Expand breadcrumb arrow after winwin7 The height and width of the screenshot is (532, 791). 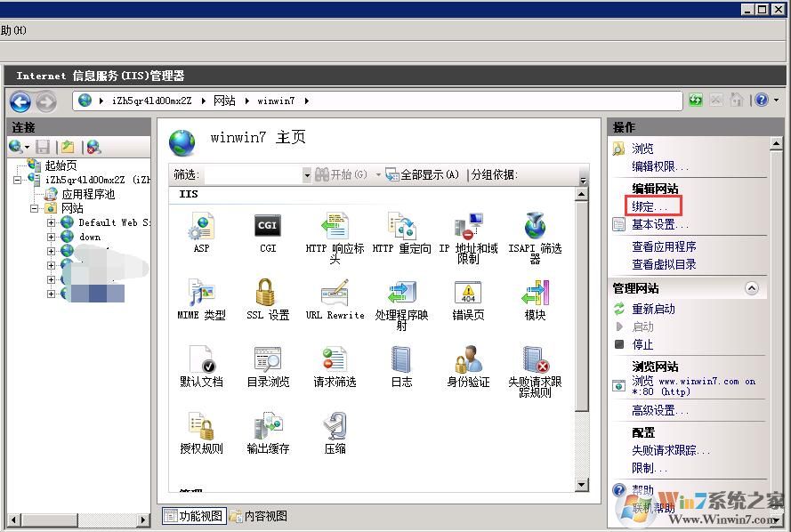click(307, 101)
